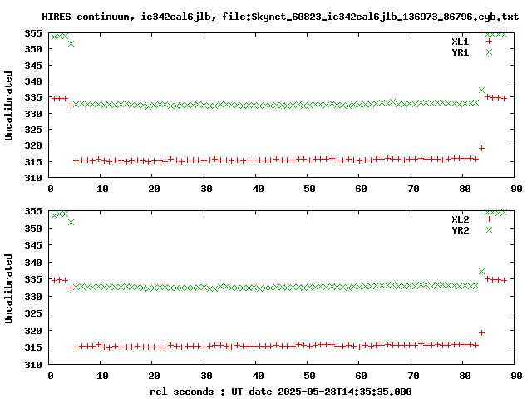Click lone green cross near 351 in top plot

(71, 44)
